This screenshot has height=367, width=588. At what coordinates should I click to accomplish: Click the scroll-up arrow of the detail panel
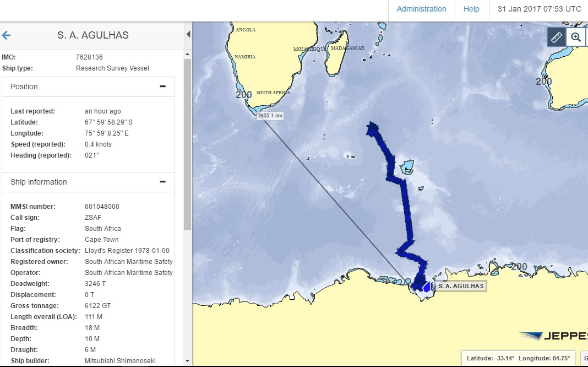tap(187, 53)
